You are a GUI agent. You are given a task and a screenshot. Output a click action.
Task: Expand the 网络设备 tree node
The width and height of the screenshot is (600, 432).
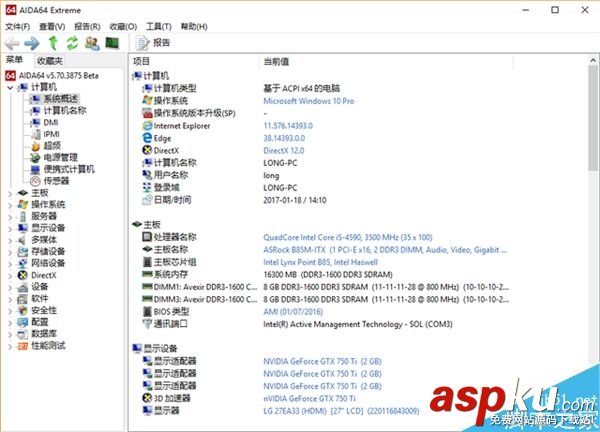click(10, 264)
